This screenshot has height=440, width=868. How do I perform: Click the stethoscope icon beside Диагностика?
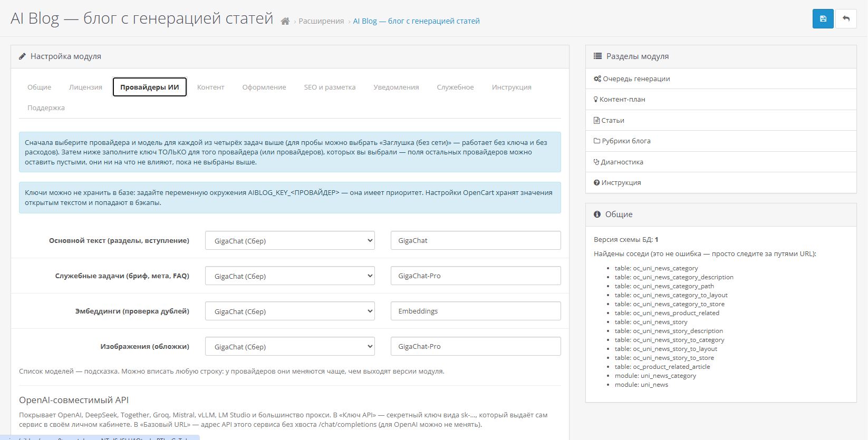597,162
